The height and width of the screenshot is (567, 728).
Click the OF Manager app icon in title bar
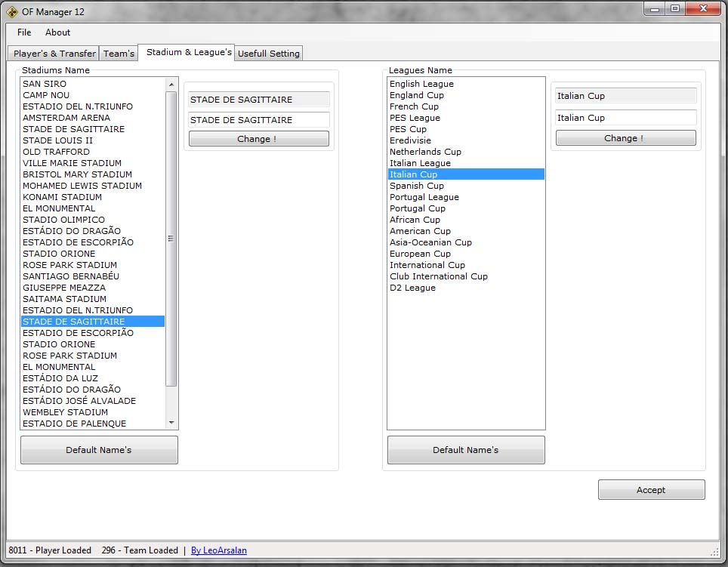[12, 11]
